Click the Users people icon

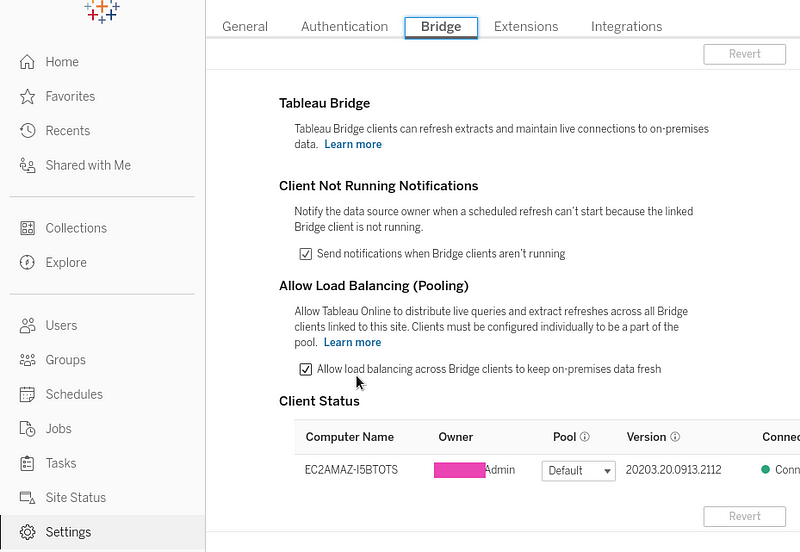click(x=27, y=325)
